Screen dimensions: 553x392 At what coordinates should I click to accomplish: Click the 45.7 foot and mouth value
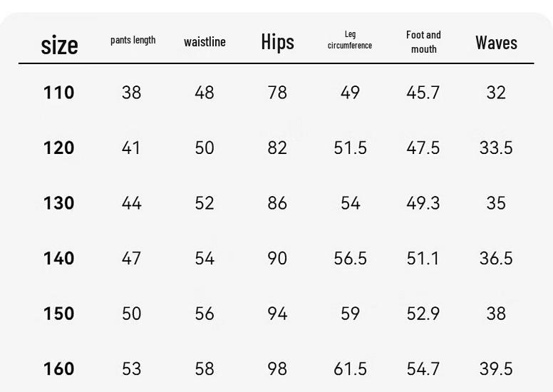coord(423,93)
